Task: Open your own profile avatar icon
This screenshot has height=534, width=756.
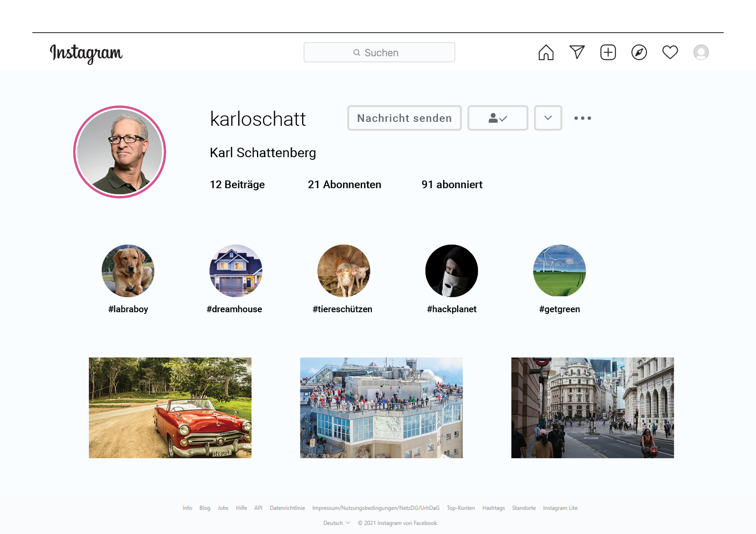Action: (x=701, y=53)
